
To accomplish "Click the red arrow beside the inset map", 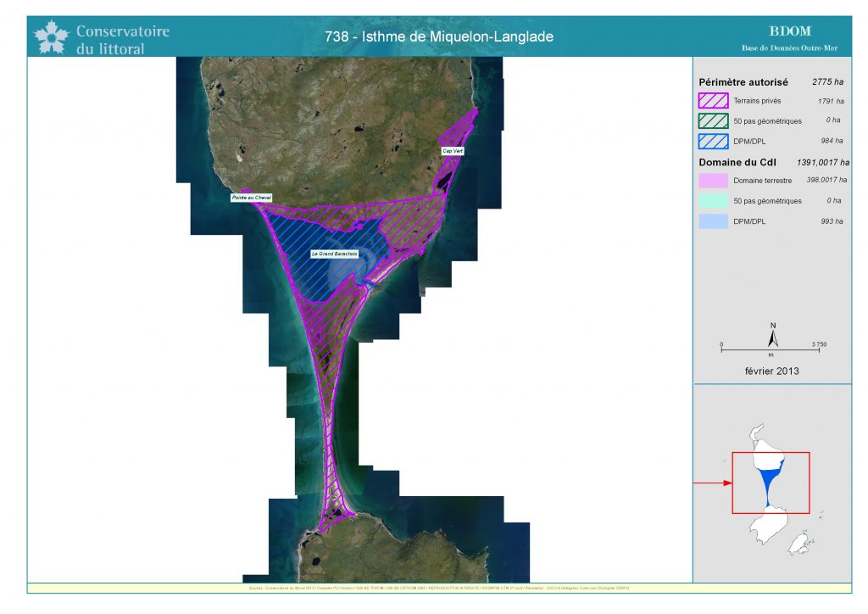I will [712, 483].
